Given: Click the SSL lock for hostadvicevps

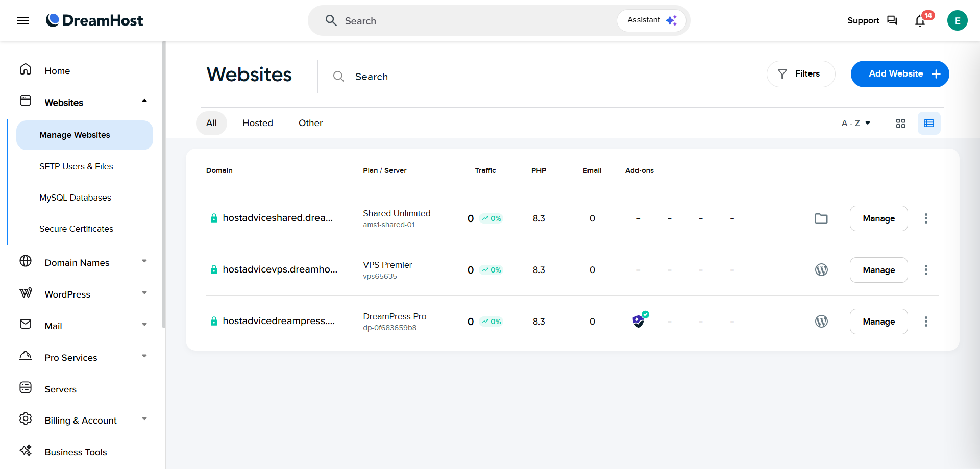Looking at the screenshot, I should click(214, 269).
